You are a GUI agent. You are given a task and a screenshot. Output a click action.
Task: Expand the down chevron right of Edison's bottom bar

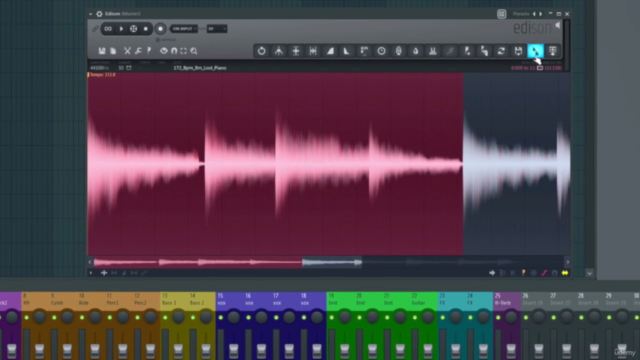point(589,273)
